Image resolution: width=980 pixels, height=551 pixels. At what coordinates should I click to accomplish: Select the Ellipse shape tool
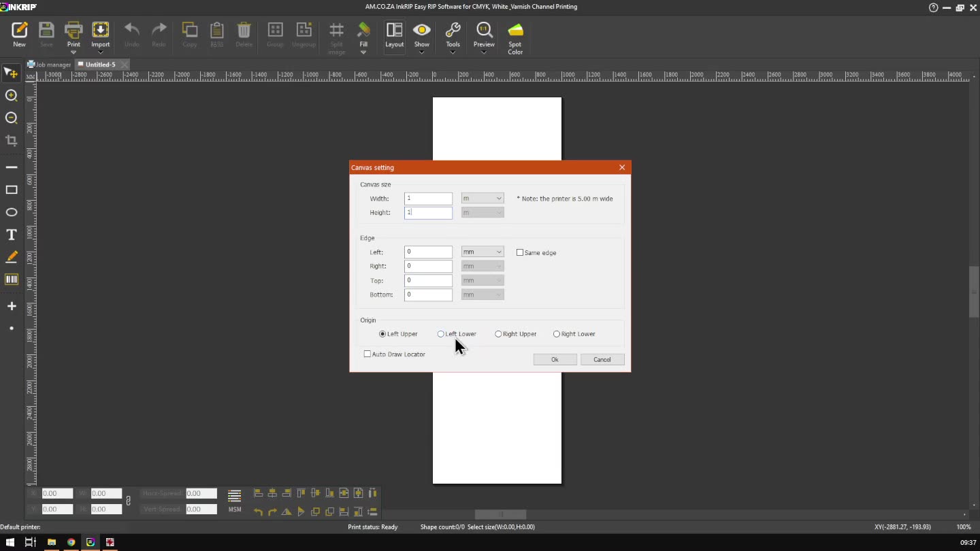point(12,212)
